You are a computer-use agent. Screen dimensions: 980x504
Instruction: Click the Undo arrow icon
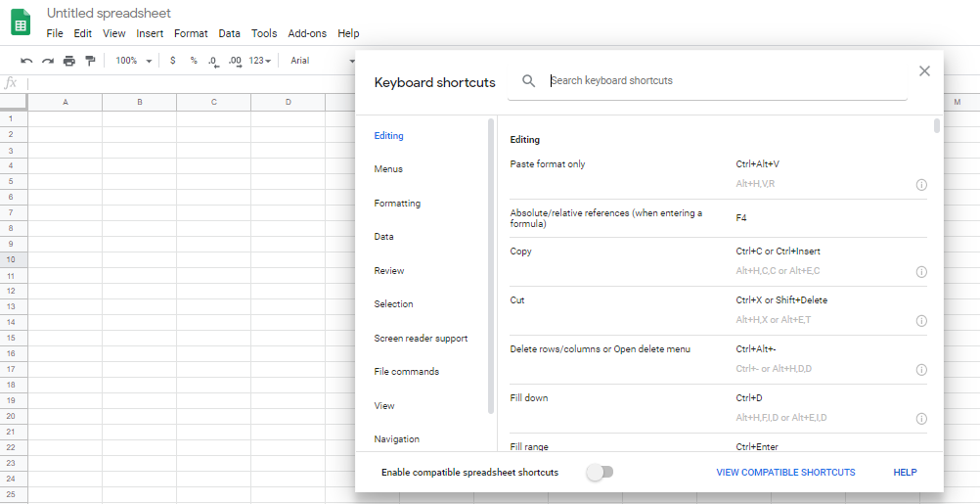pos(26,61)
